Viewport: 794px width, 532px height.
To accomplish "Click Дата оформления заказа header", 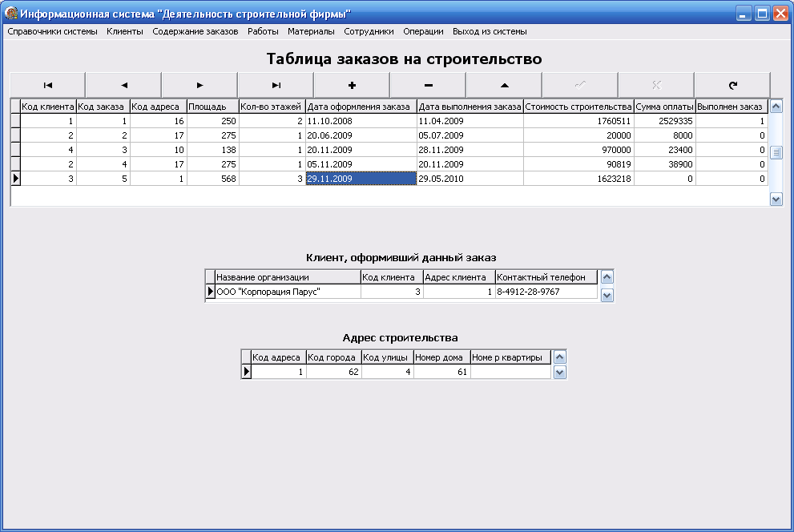I will click(361, 107).
